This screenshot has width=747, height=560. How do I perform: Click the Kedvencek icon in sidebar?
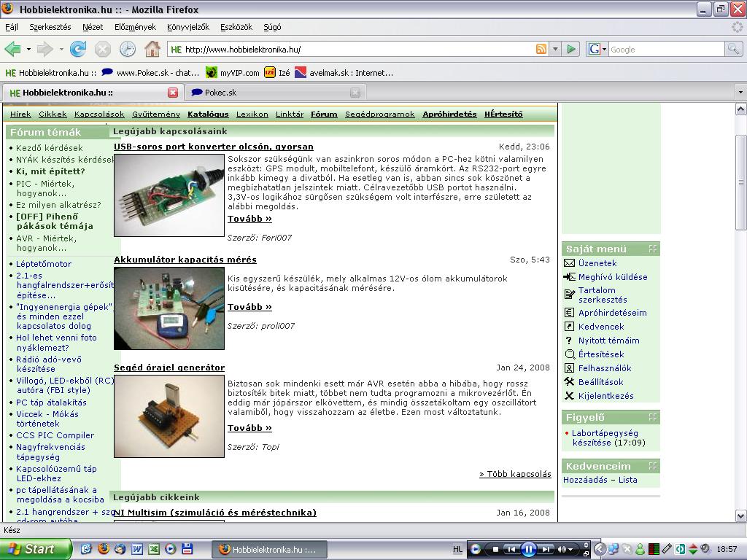coord(569,327)
